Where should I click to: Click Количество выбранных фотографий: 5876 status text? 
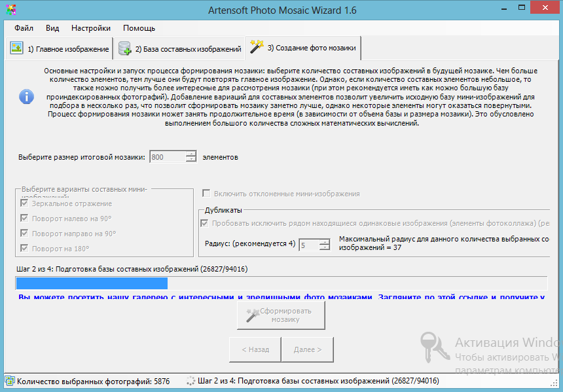[x=94, y=382]
